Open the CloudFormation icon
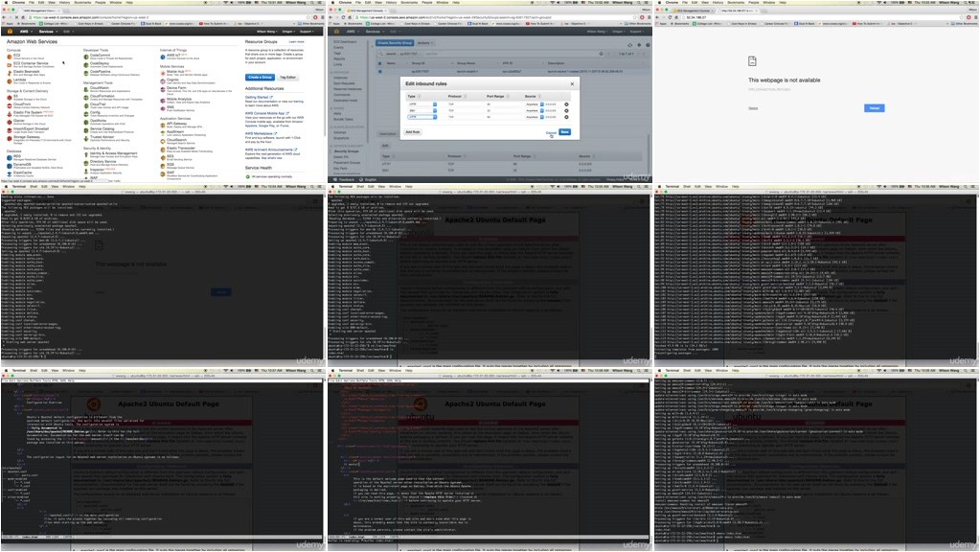Screen dimensions: 980x552 [x=86, y=97]
